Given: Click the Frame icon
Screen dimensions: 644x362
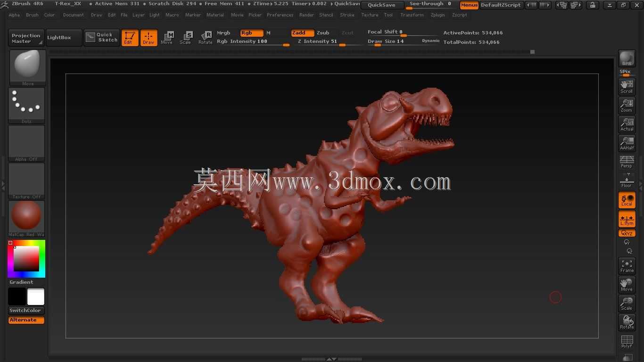Looking at the screenshot, I should (x=627, y=266).
